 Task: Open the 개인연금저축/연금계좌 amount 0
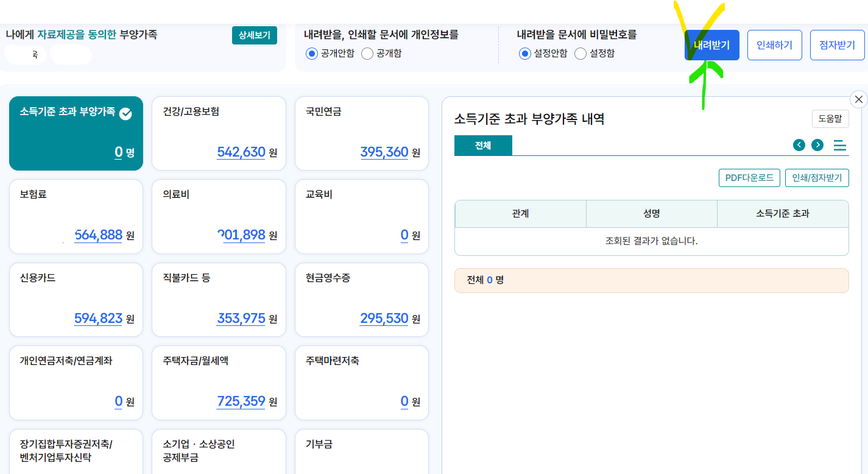[x=119, y=401]
